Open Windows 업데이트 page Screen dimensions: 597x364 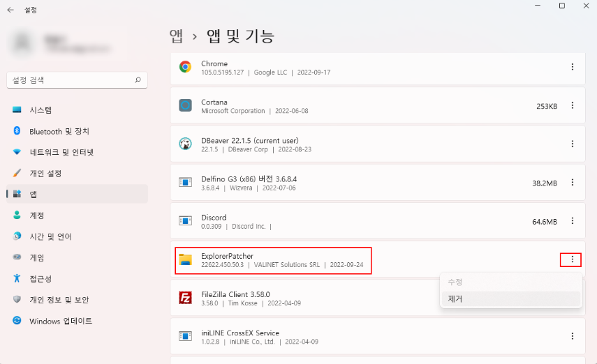click(x=77, y=321)
